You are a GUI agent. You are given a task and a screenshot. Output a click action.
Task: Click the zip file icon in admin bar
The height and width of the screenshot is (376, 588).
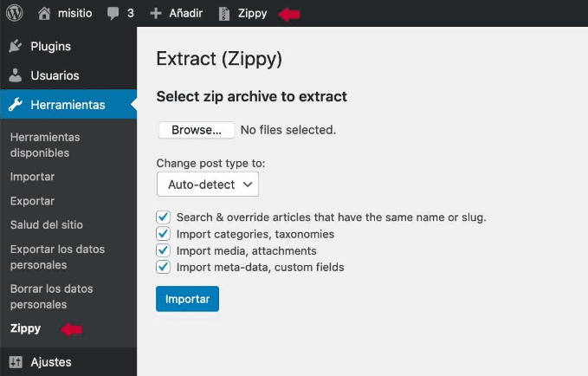pyautogui.click(x=224, y=14)
